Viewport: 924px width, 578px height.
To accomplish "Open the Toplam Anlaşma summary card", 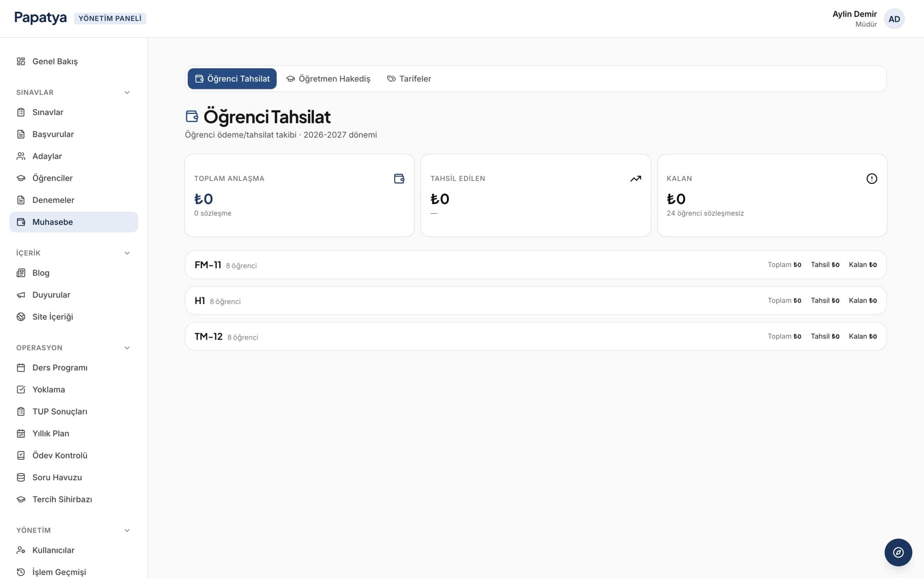I will tap(299, 195).
